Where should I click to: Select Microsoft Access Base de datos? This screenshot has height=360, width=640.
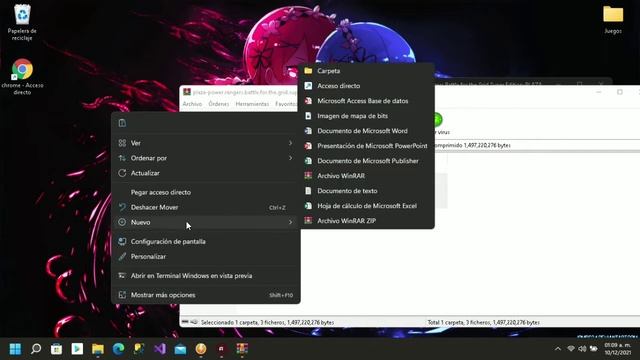coord(367,101)
